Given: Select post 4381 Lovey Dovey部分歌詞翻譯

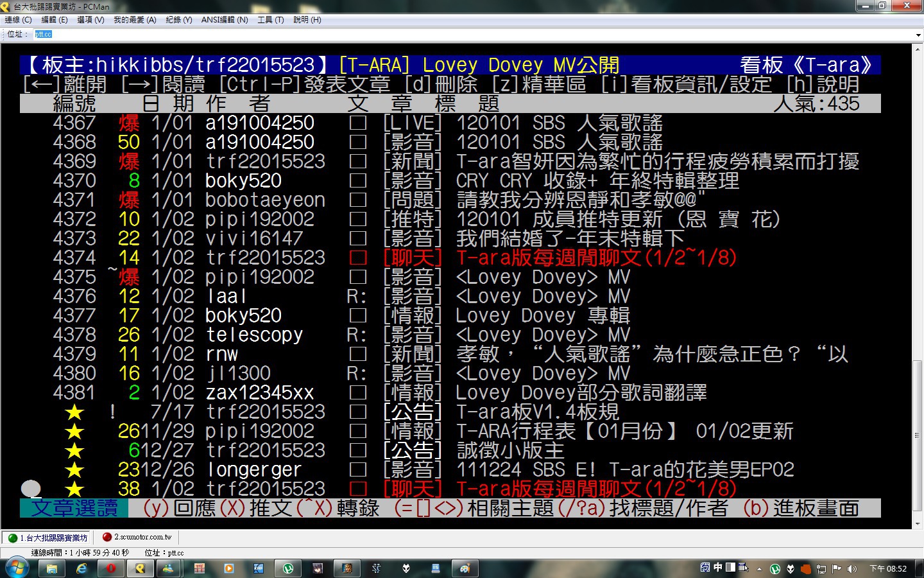Looking at the screenshot, I should click(x=450, y=392).
